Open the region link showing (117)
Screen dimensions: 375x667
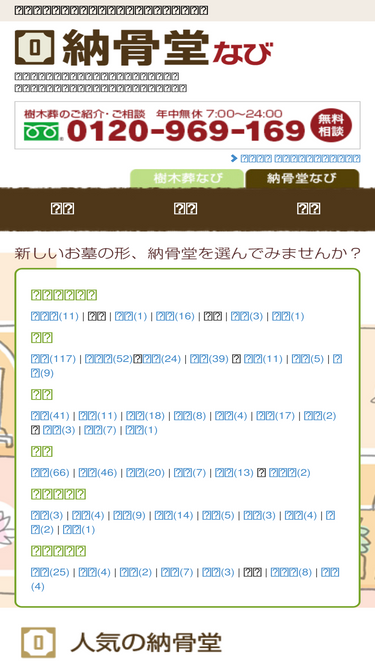(x=53, y=359)
